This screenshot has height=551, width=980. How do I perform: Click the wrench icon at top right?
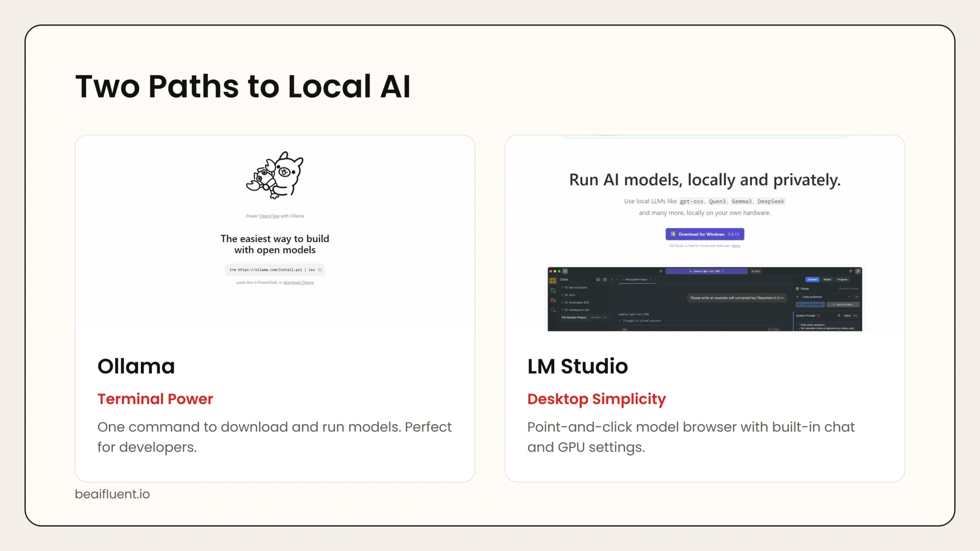(858, 271)
